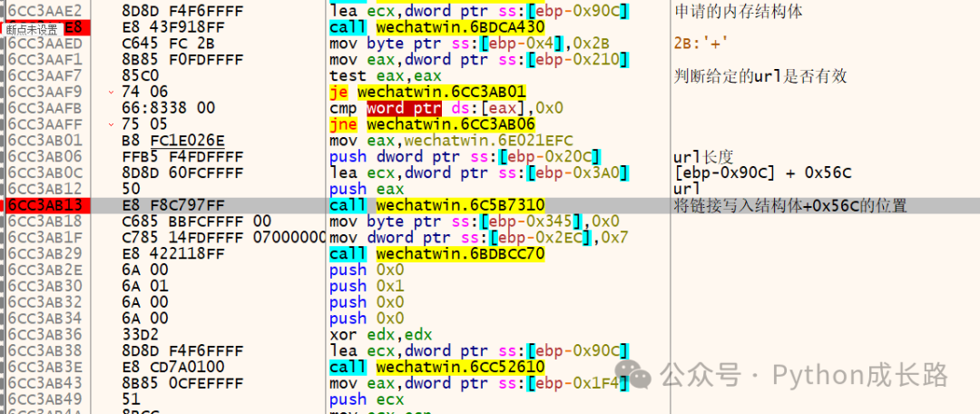This screenshot has width=980, height=414.
Task: Click the bytes B8 FC1E026E
Action: [x=173, y=141]
